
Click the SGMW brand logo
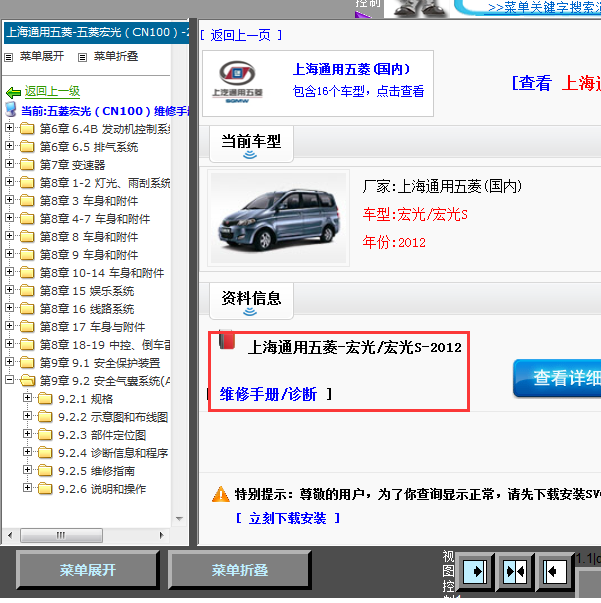click(x=237, y=82)
